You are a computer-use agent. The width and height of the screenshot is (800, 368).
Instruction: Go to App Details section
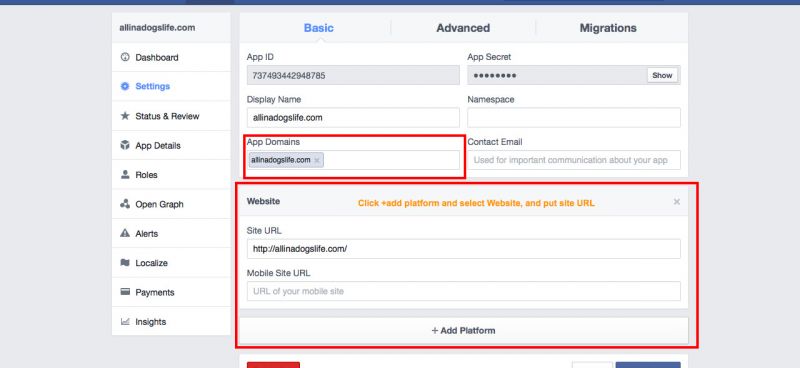click(x=171, y=145)
